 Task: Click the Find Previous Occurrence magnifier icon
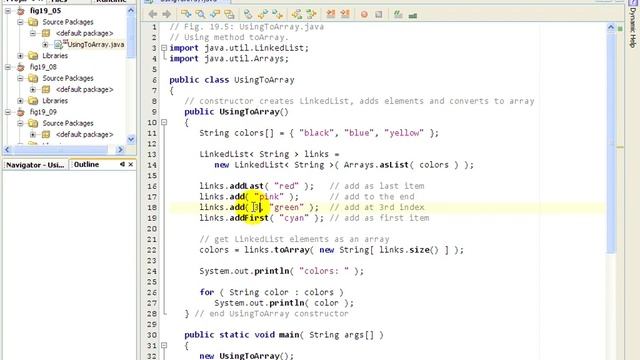click(200, 15)
